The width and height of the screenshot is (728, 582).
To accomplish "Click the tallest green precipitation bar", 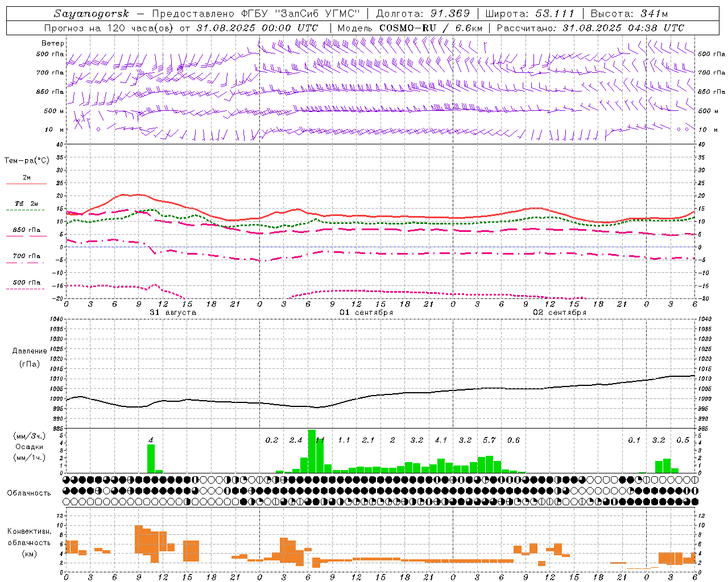I will (x=312, y=451).
